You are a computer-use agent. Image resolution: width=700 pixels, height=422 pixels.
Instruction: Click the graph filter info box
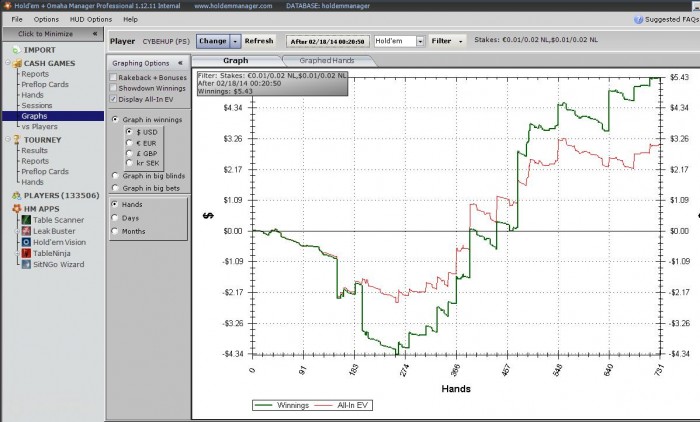click(x=272, y=84)
